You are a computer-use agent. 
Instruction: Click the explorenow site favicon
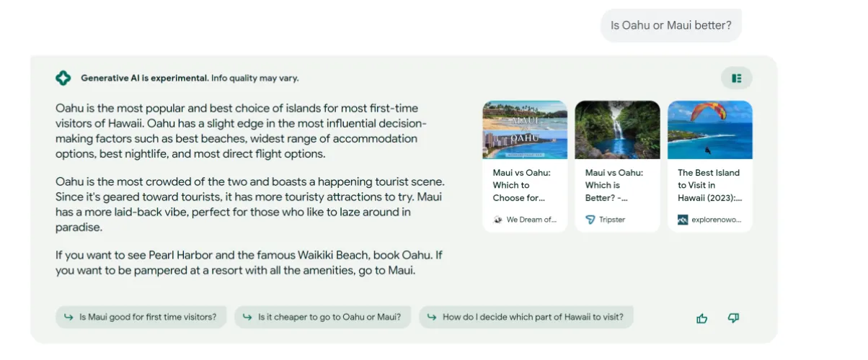pyautogui.click(x=682, y=220)
